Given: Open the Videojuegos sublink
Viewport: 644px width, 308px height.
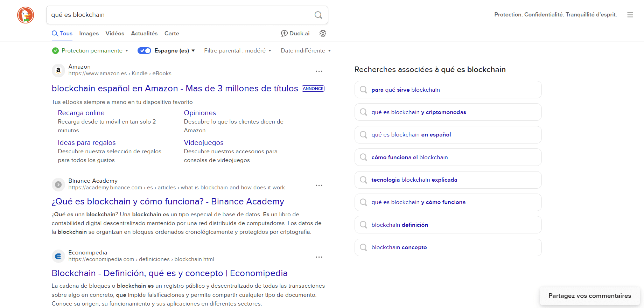Looking at the screenshot, I should point(204,142).
